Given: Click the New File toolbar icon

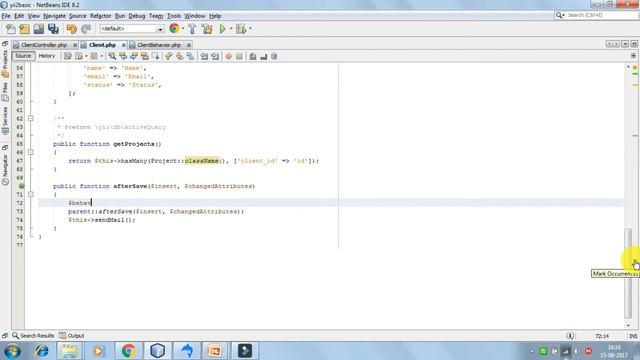Looking at the screenshot, I should (x=11, y=29).
